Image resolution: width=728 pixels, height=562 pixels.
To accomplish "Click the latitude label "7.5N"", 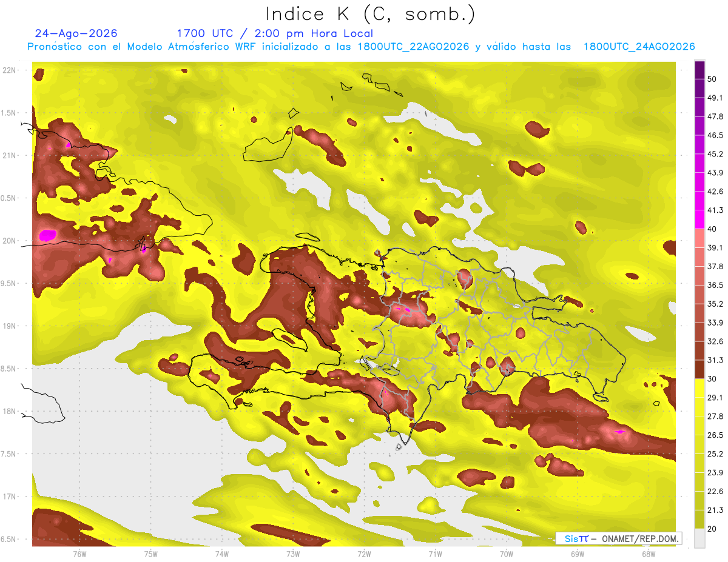I will [9, 454].
